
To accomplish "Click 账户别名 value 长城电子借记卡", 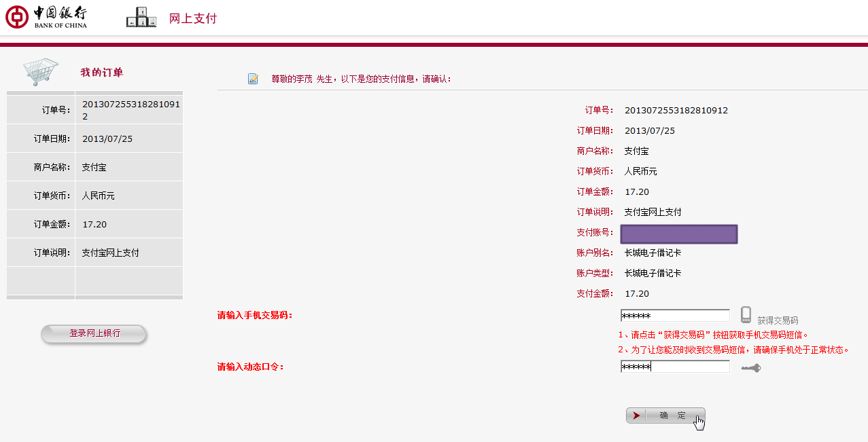I will (653, 253).
